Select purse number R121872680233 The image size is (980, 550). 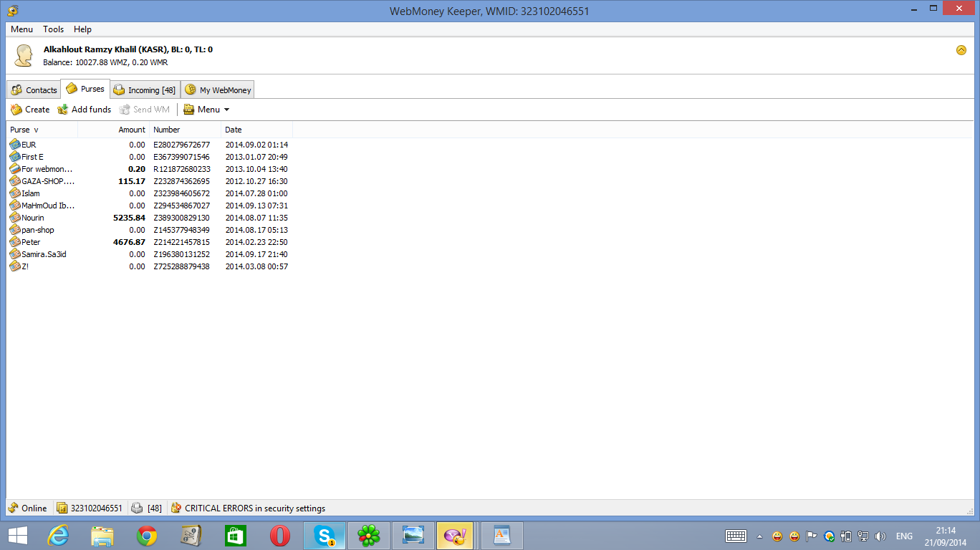tap(182, 169)
